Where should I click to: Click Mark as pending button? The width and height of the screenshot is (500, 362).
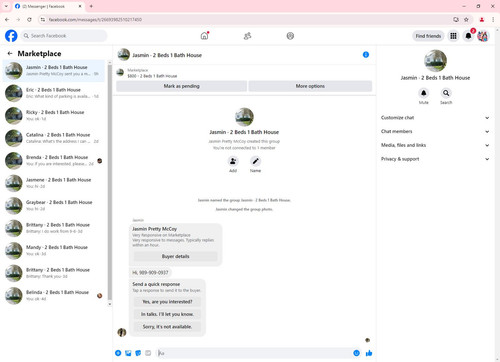(181, 86)
